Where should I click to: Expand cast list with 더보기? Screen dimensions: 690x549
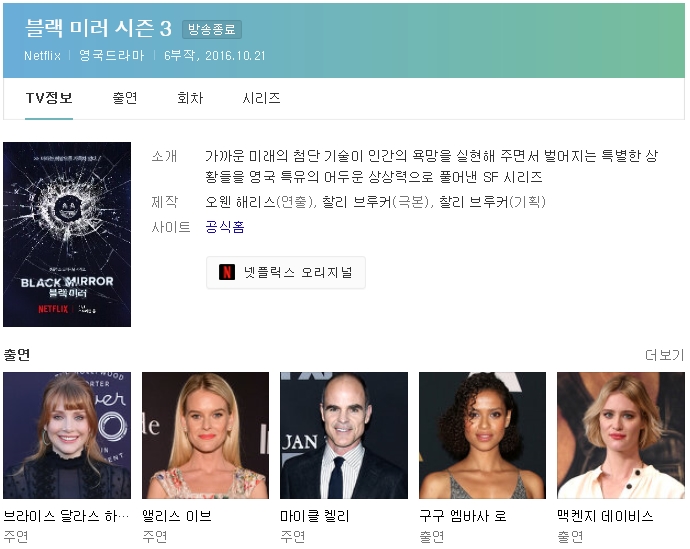click(664, 355)
